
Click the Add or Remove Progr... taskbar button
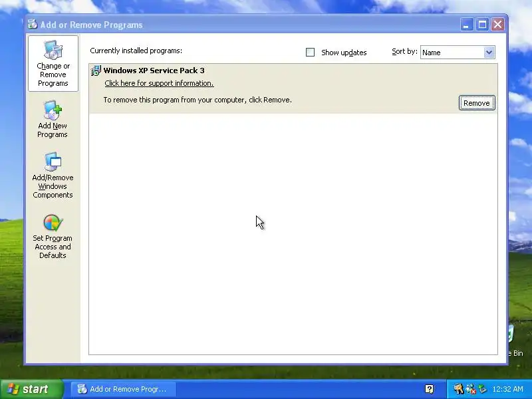coord(124,389)
